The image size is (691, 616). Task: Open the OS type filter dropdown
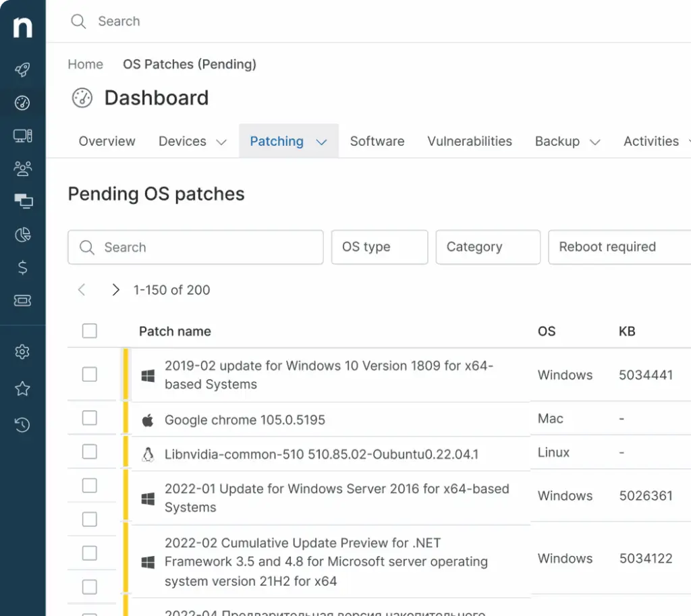(379, 247)
